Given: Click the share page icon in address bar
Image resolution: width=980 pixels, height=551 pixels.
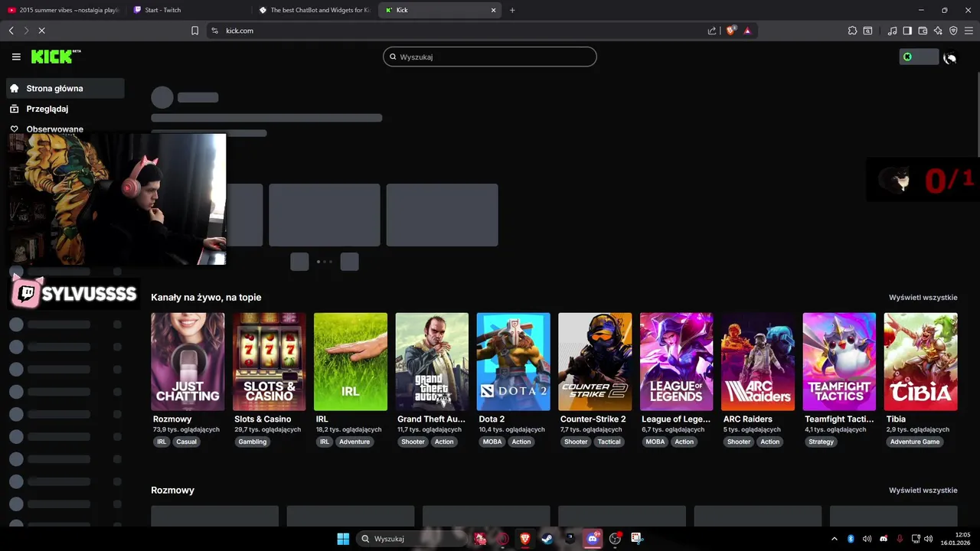Looking at the screenshot, I should click(x=712, y=31).
